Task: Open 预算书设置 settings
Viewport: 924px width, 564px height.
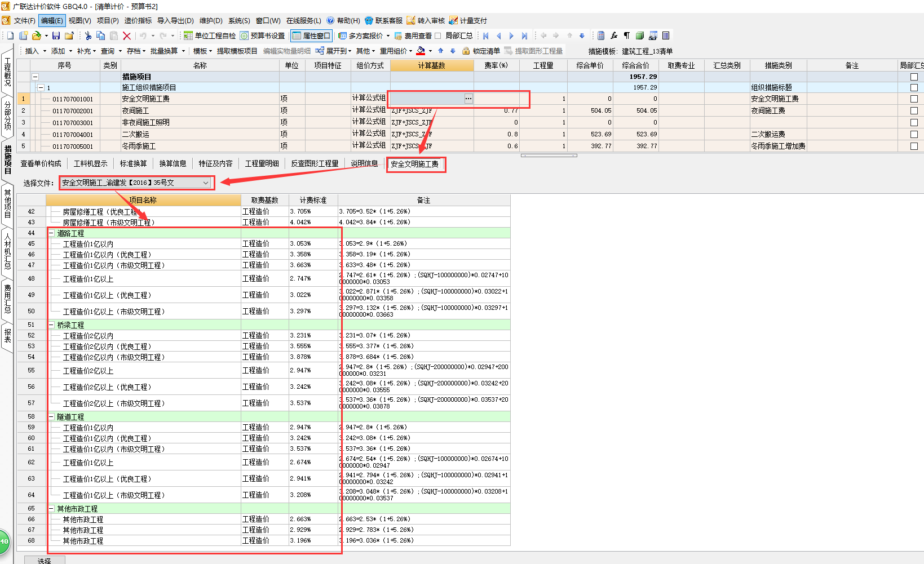Action: coord(262,35)
